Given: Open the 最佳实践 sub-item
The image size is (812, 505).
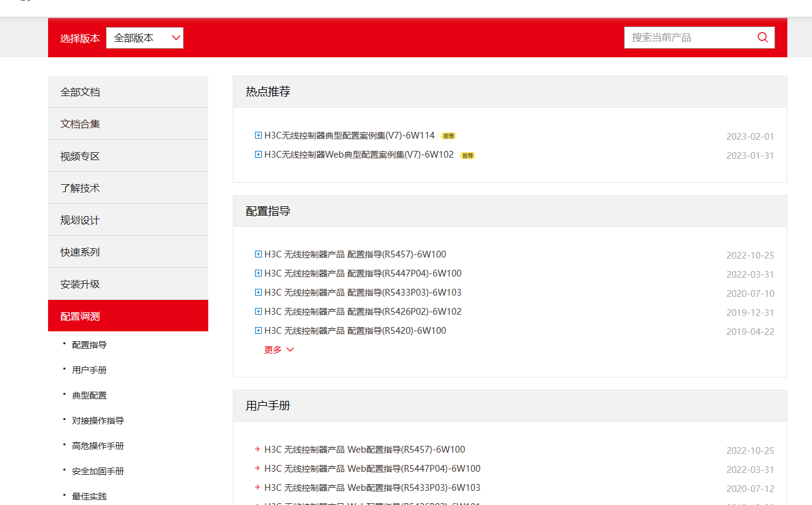Looking at the screenshot, I should pyautogui.click(x=89, y=496).
